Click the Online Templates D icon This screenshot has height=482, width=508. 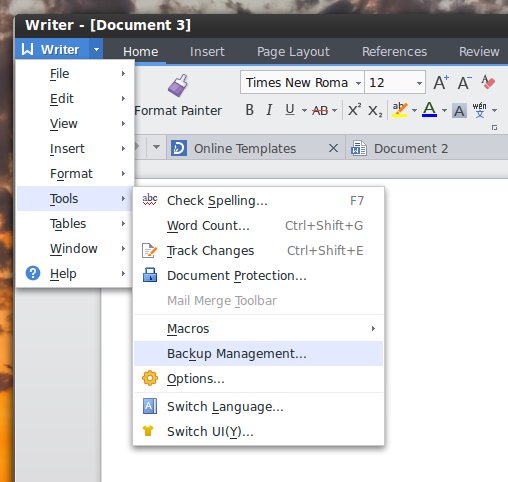click(x=179, y=148)
